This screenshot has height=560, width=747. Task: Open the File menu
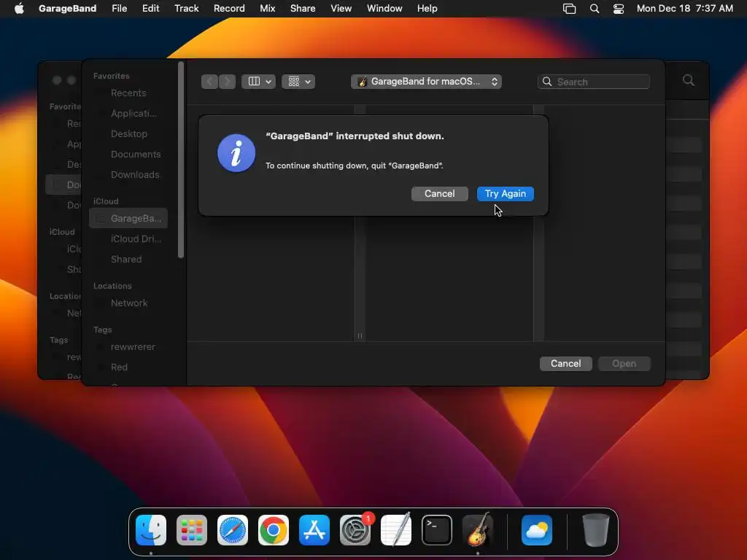[x=119, y=9]
